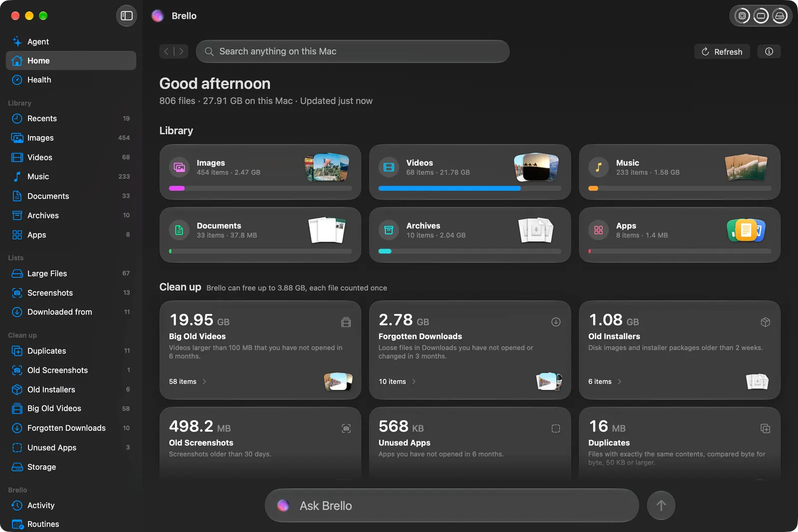Open Routines in the sidebar

tap(71, 524)
